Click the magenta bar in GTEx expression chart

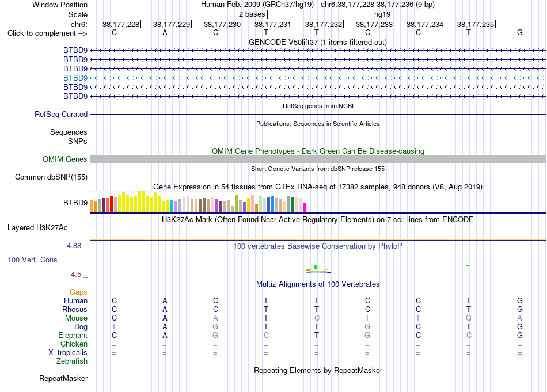[305, 207]
